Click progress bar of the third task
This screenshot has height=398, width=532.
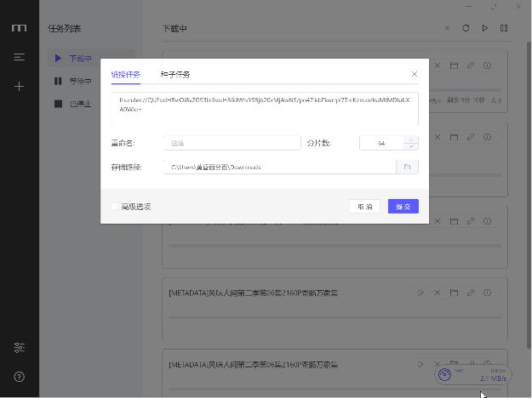(x=335, y=246)
